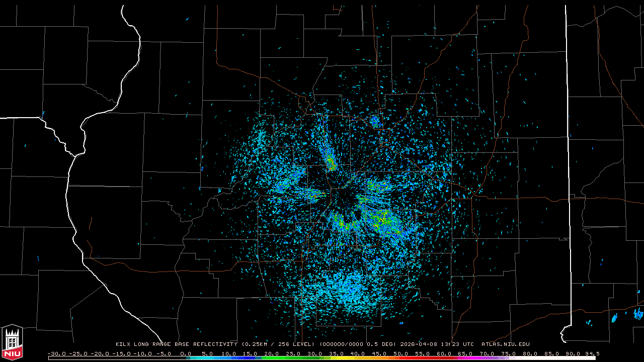The width and height of the screenshot is (644, 362).
Task: Click the '45.0' reflectivity scale label
Action: point(379,353)
